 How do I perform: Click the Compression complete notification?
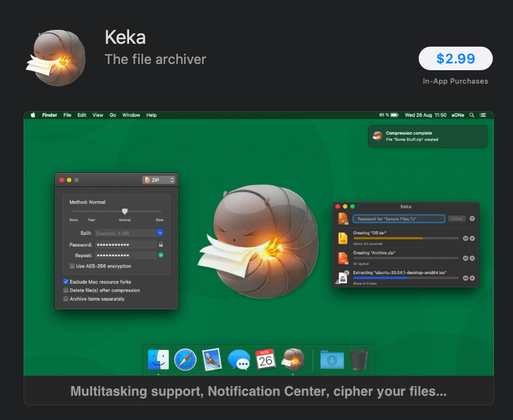pos(427,136)
